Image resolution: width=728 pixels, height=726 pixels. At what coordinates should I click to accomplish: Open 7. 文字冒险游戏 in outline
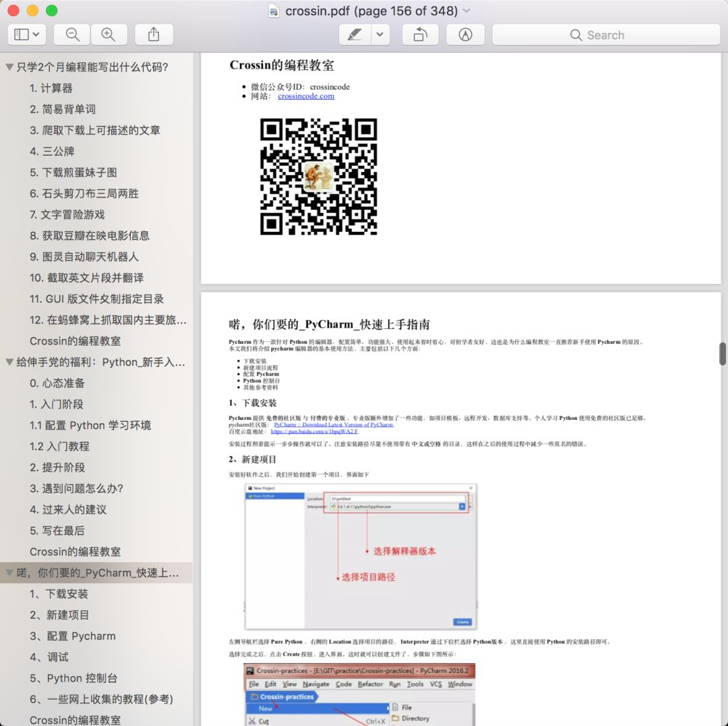click(67, 214)
